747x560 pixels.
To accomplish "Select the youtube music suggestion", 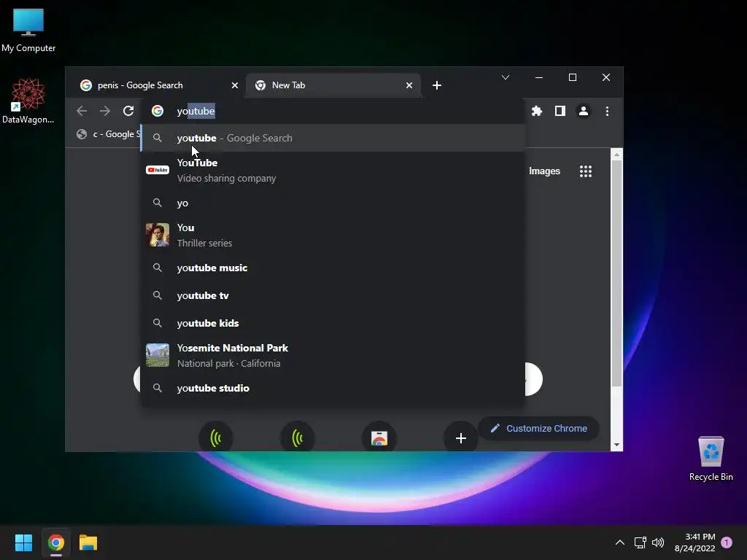I will click(x=333, y=268).
